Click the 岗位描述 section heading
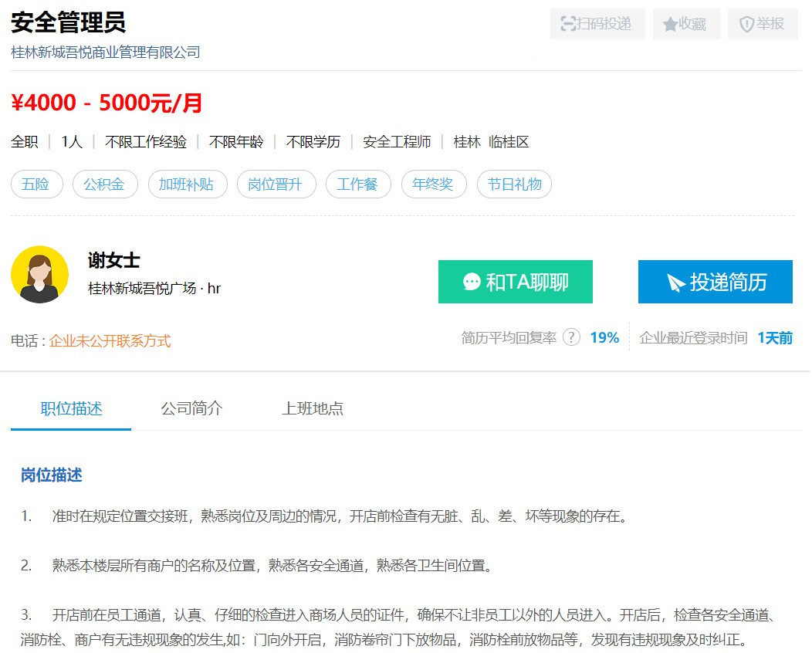This screenshot has height=653, width=812. (x=51, y=475)
